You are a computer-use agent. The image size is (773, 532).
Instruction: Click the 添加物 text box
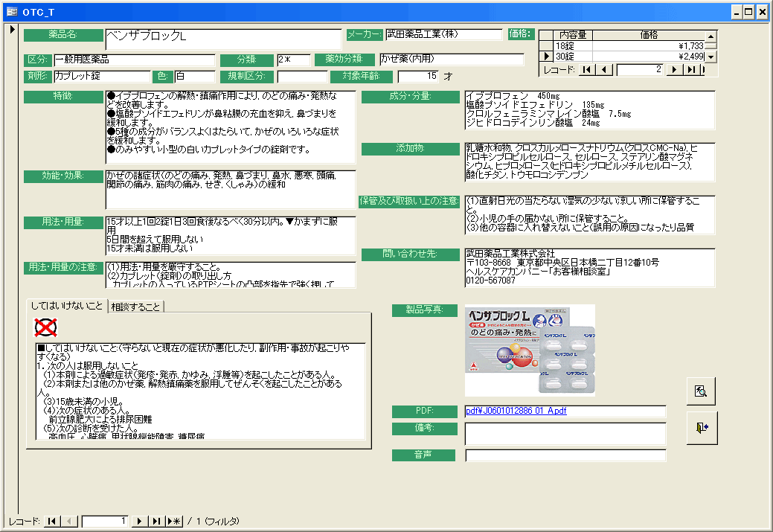590,161
